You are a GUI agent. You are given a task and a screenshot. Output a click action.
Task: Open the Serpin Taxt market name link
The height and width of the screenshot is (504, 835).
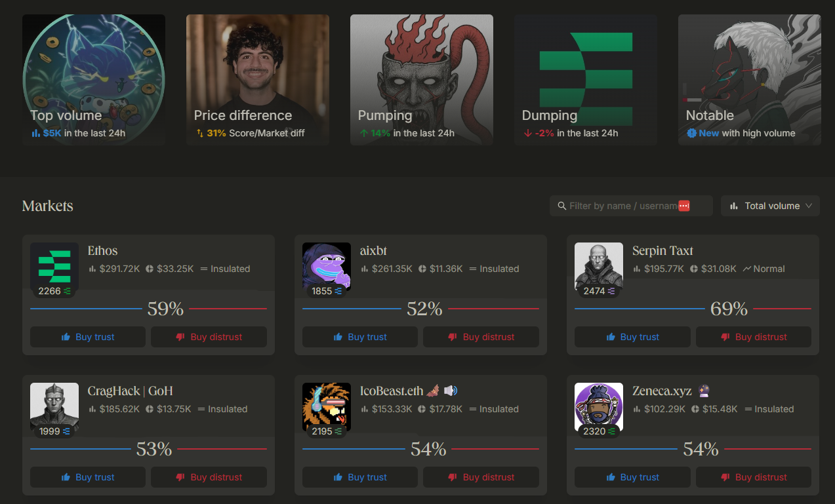coord(662,250)
